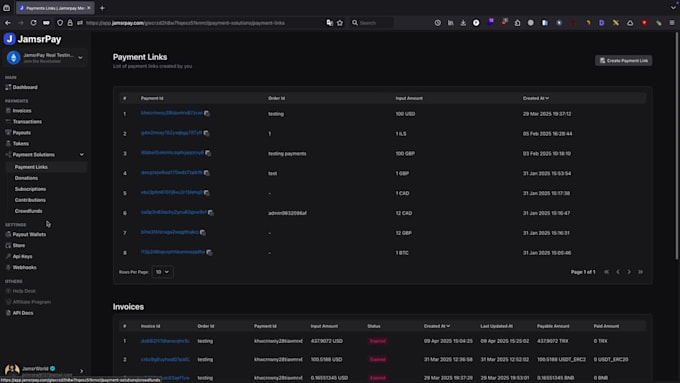The image size is (680, 383).
Task: Open second invoice ID link
Action: [x=165, y=359]
